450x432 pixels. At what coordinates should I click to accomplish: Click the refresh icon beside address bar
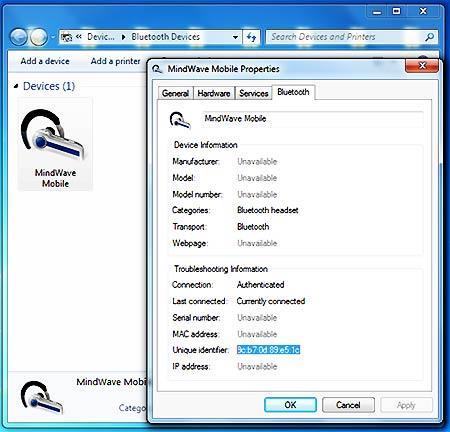(251, 37)
